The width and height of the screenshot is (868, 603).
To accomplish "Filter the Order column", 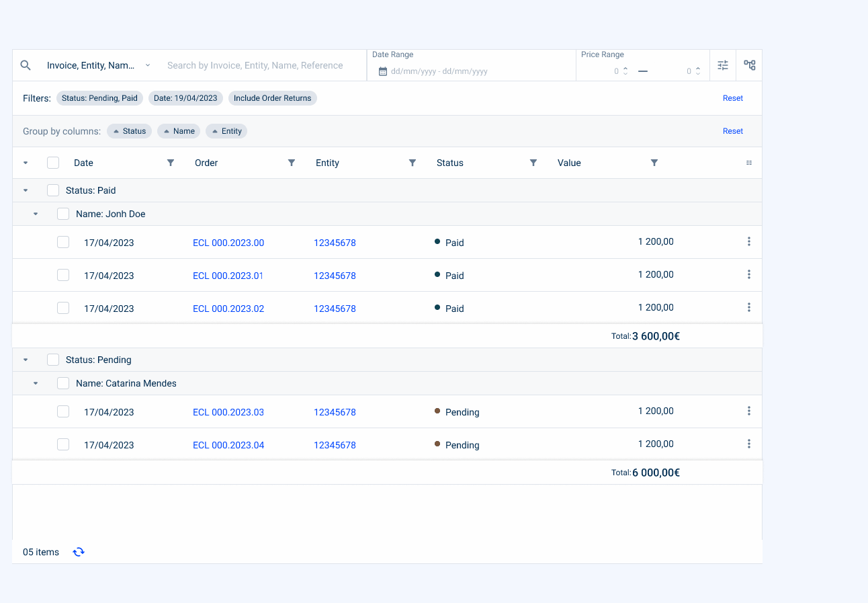I will [292, 163].
